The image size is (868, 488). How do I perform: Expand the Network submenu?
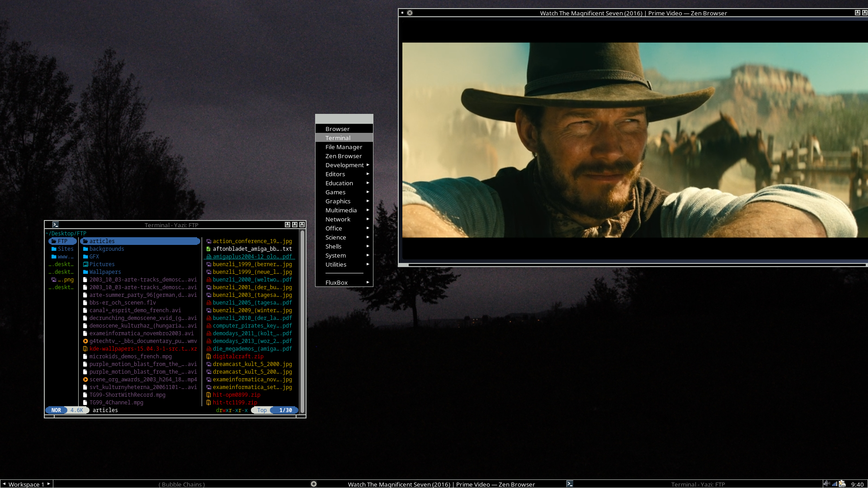tap(344, 219)
